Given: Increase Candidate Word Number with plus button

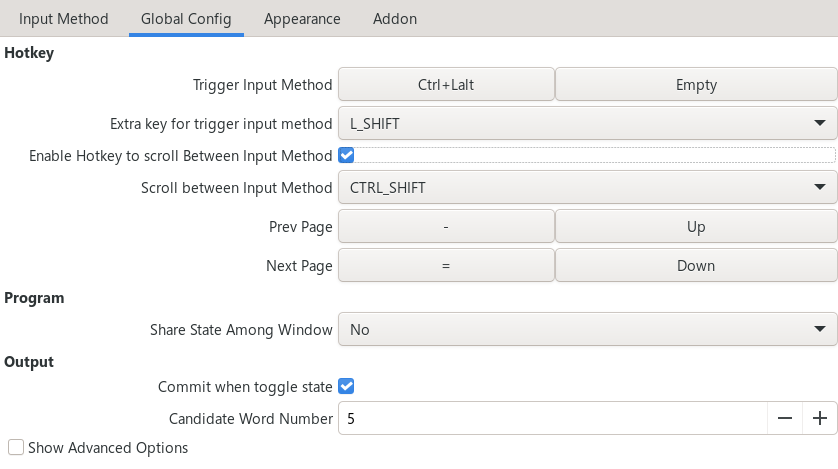Looking at the screenshot, I should 820,418.
